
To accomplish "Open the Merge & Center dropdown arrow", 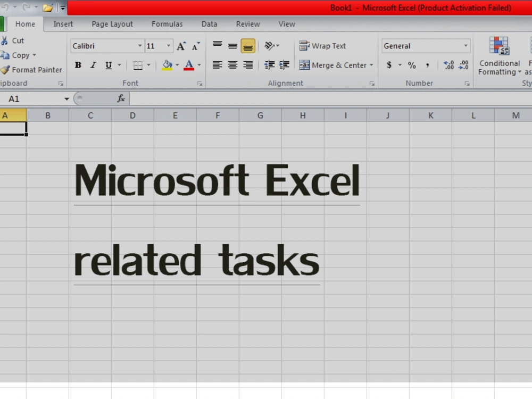I will coord(371,65).
